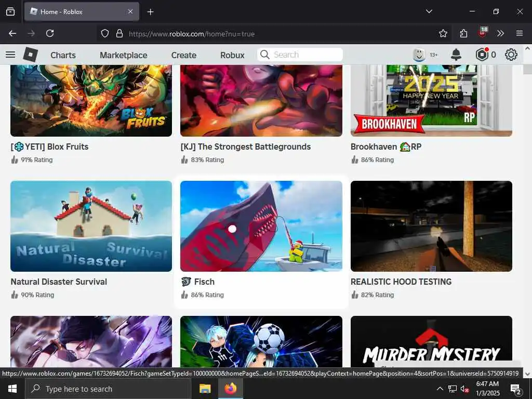Click the muted volume tray icon
Screen dimensions: 532x399
click(x=464, y=389)
